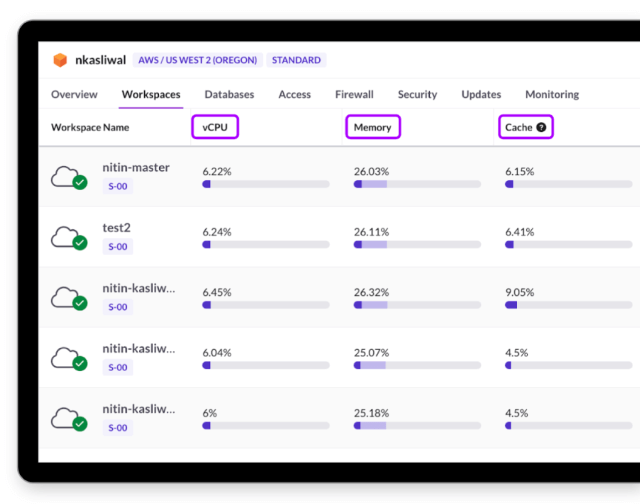Click the 6.24% vCPU value
Image resolution: width=640 pixels, height=504 pixels.
217,232
